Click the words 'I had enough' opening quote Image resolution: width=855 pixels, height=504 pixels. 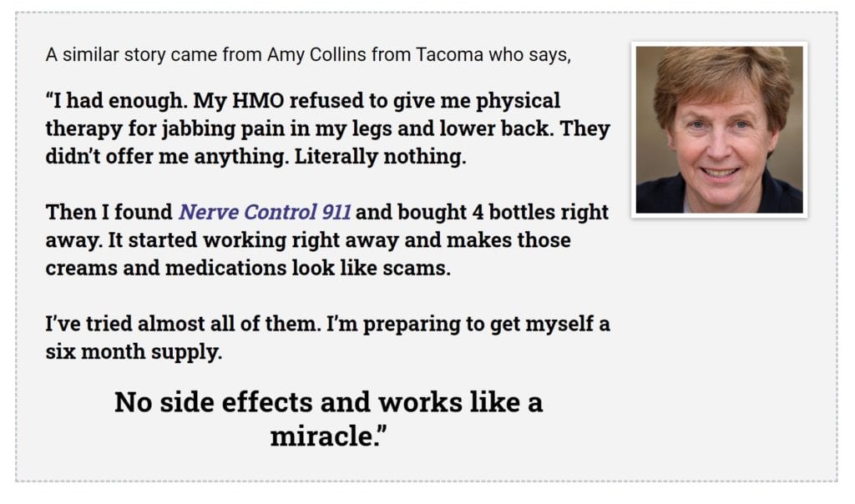click(x=119, y=101)
